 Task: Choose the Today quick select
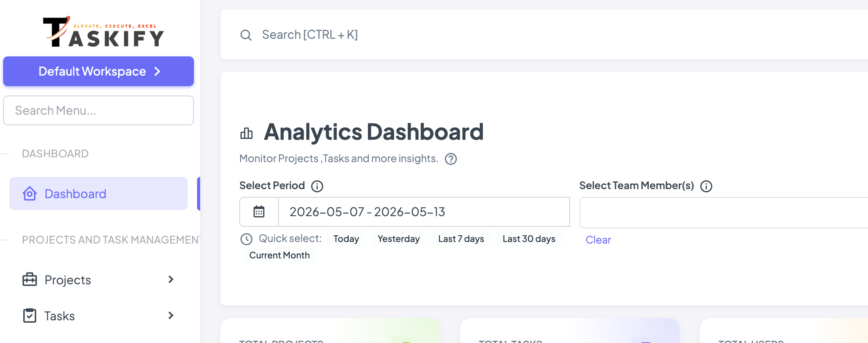pos(346,239)
